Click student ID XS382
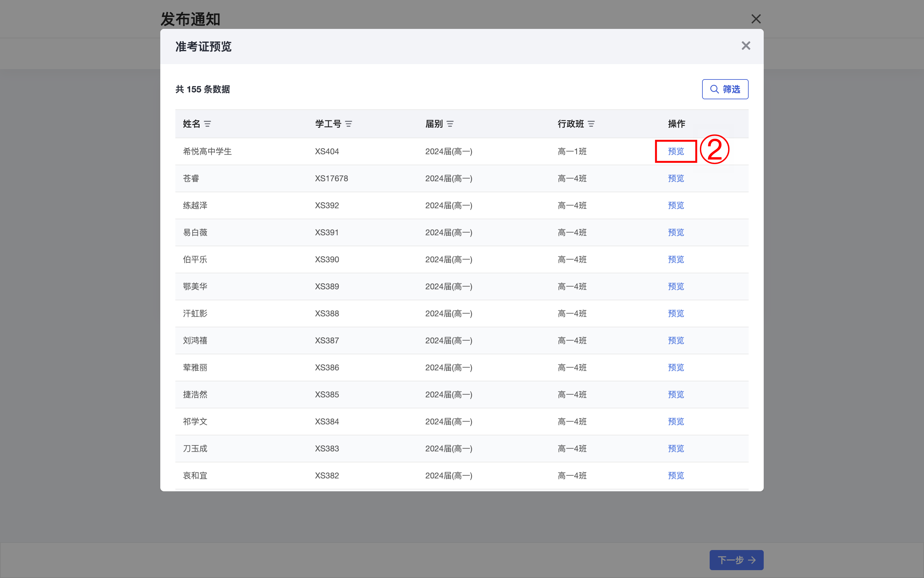924x578 pixels. (x=327, y=476)
